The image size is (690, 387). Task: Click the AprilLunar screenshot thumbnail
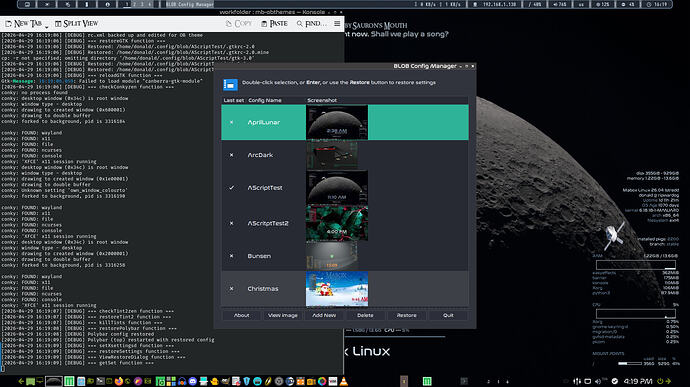[337, 122]
